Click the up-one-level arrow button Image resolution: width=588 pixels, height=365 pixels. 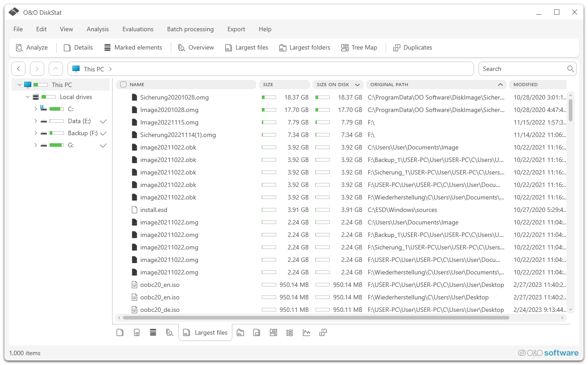[x=56, y=69]
